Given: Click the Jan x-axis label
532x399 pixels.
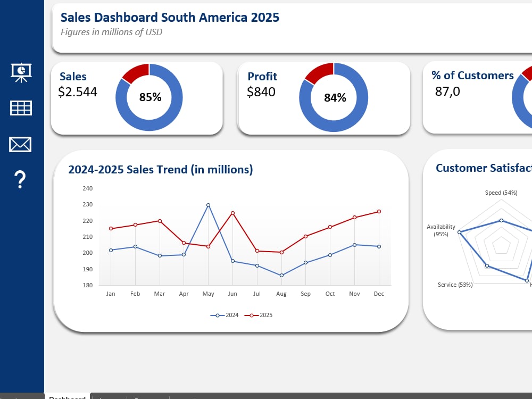Looking at the screenshot, I should pos(111,294).
